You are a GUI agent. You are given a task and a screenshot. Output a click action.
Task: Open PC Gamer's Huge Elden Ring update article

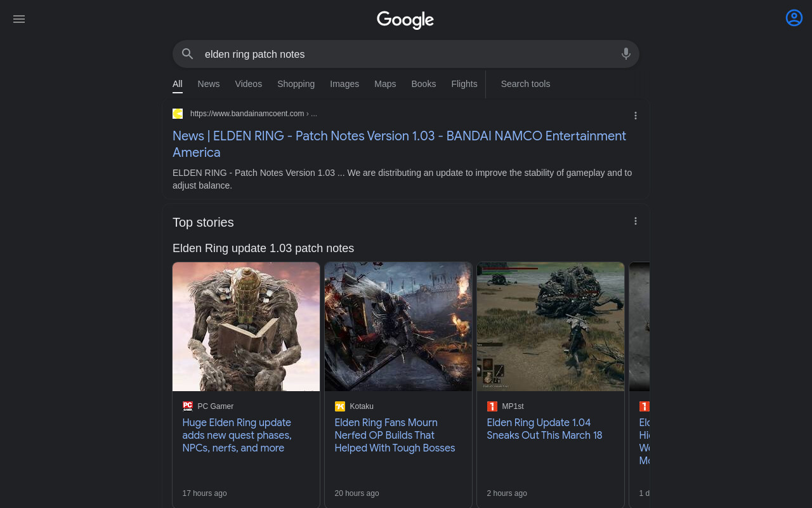(237, 436)
